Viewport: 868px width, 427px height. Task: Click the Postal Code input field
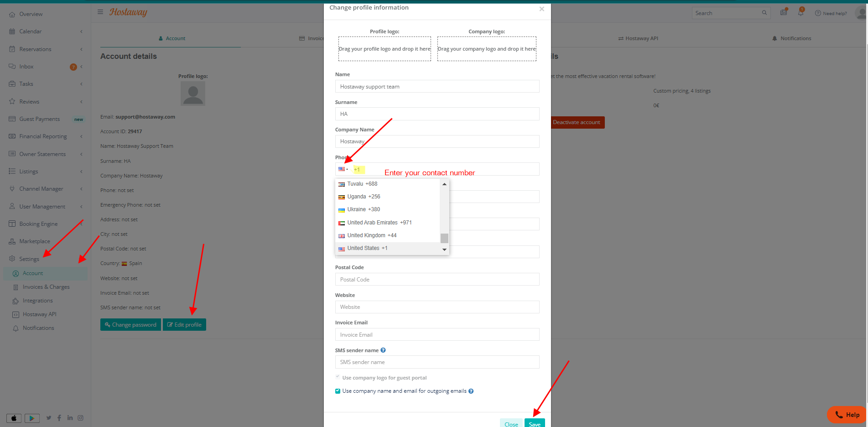(x=437, y=279)
